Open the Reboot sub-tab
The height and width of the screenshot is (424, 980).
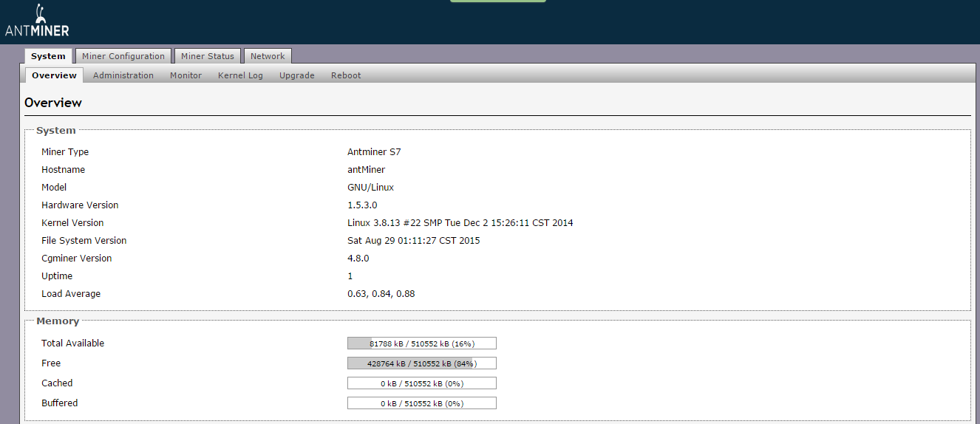pyautogui.click(x=346, y=75)
